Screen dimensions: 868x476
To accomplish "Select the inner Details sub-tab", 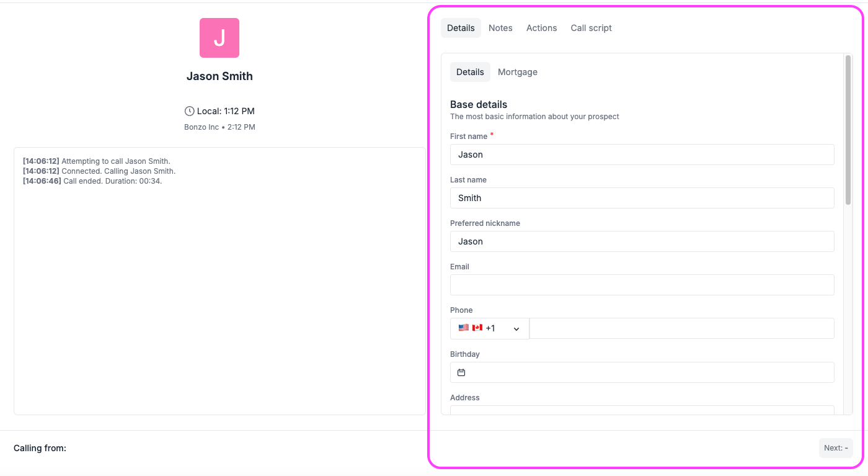I will tap(470, 72).
